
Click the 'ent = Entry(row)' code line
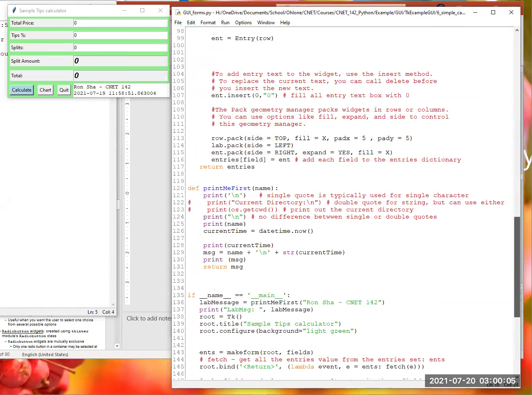243,38
